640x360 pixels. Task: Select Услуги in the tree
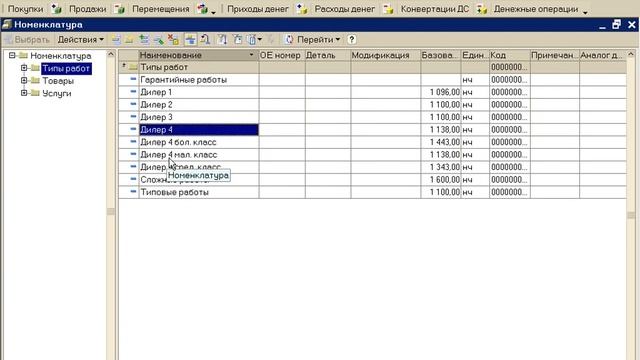click(57, 93)
